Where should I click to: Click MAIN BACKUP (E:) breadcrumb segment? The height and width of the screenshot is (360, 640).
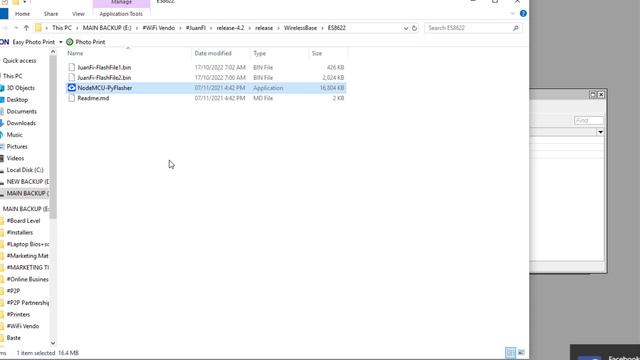click(107, 28)
